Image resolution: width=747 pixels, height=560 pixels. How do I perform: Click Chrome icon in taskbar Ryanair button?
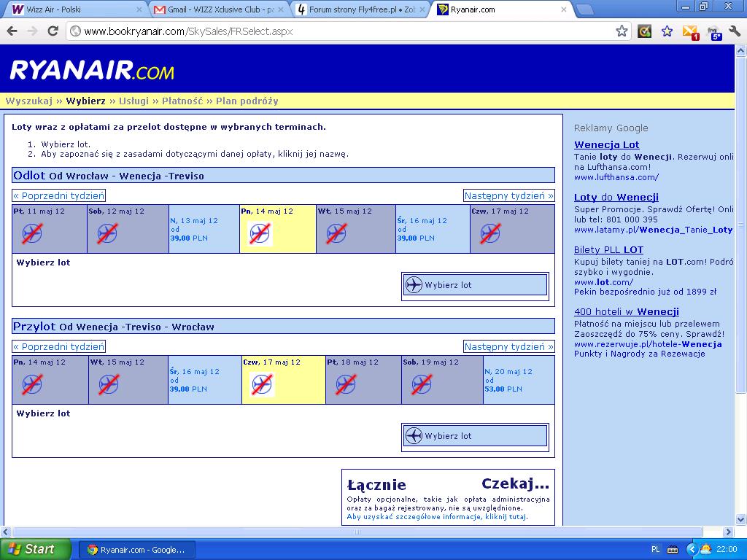coord(93,550)
